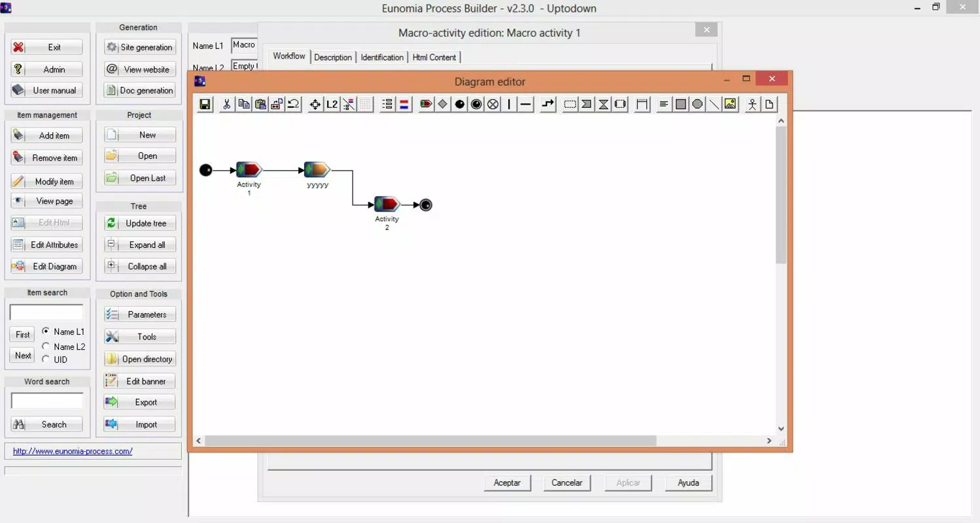Viewport: 980px width, 523px height.
Task: Click the list lines icon in toolbar
Action: (x=388, y=104)
